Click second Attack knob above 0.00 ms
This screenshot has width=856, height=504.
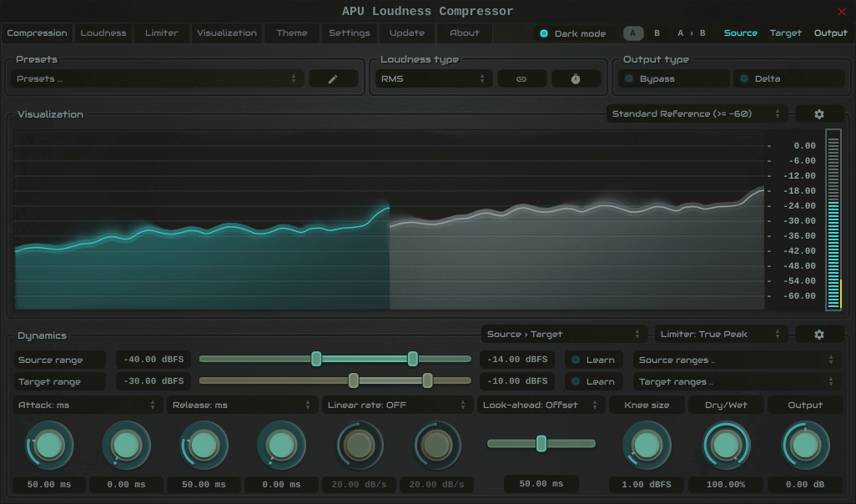pos(126,446)
